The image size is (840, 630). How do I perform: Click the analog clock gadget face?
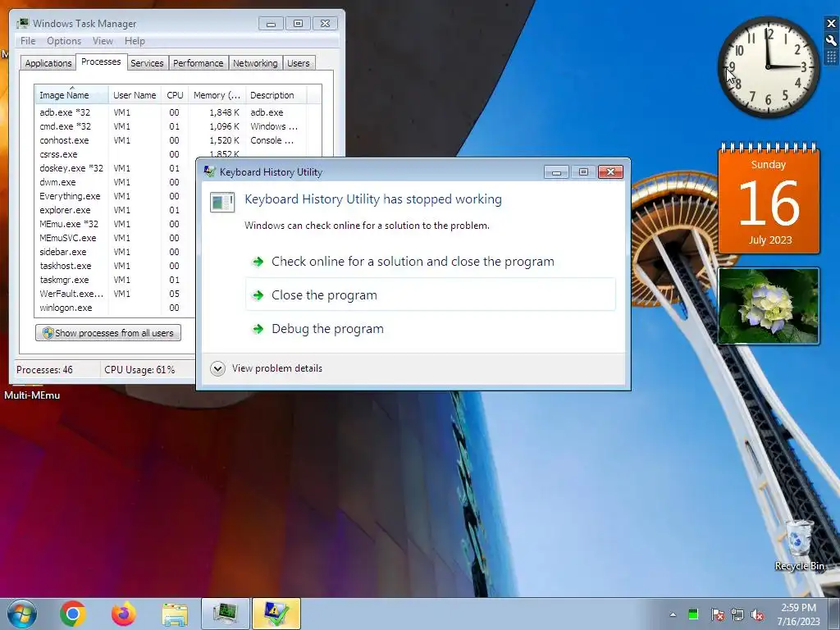(x=768, y=67)
